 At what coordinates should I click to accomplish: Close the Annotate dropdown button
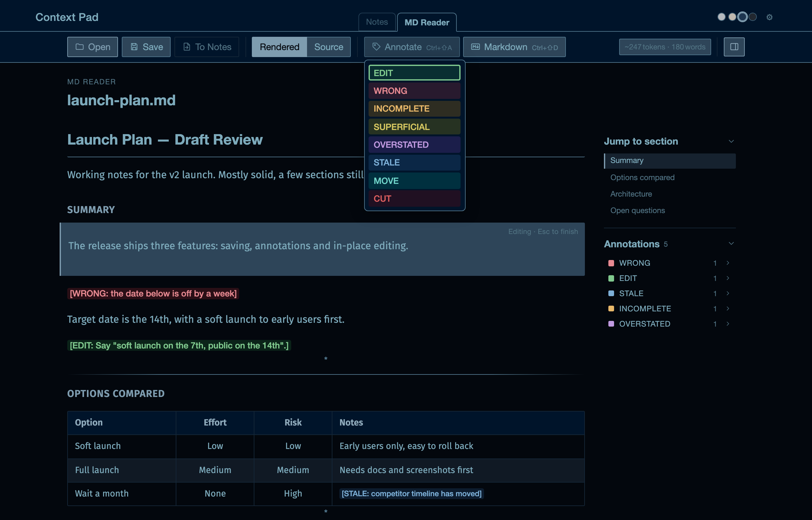tap(412, 47)
